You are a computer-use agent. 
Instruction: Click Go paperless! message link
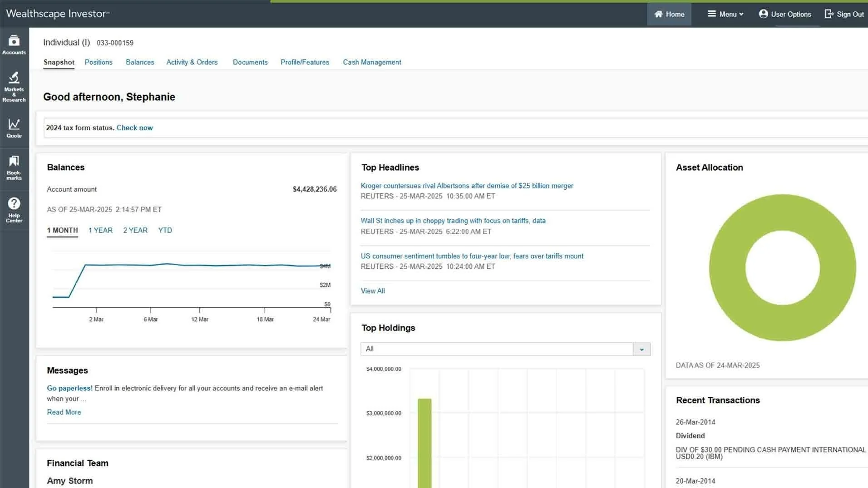pos(69,388)
